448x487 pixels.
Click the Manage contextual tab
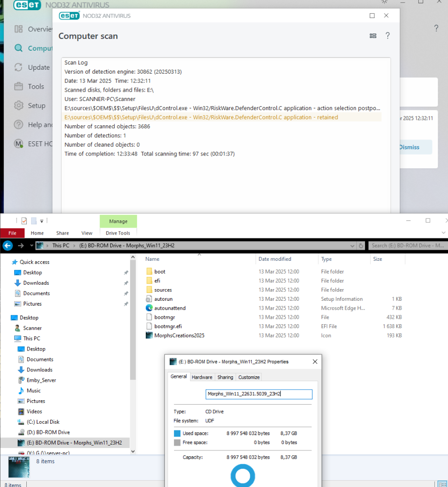tap(118, 221)
